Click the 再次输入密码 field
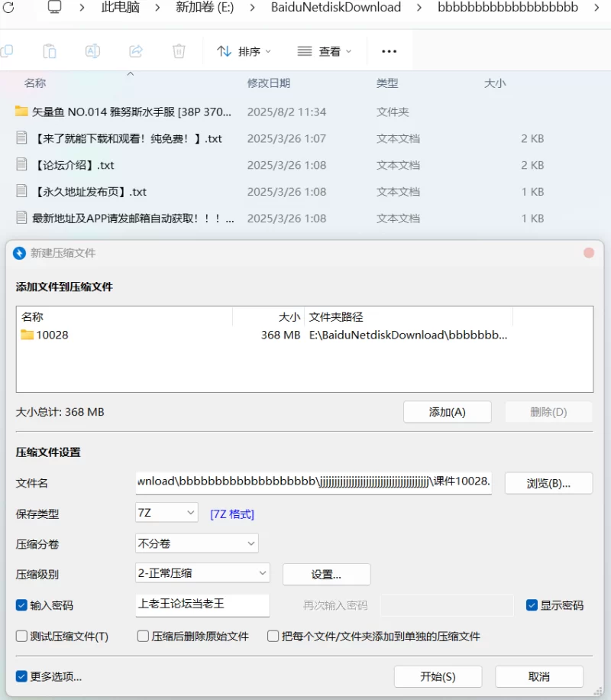This screenshot has width=611, height=700. pos(447,605)
